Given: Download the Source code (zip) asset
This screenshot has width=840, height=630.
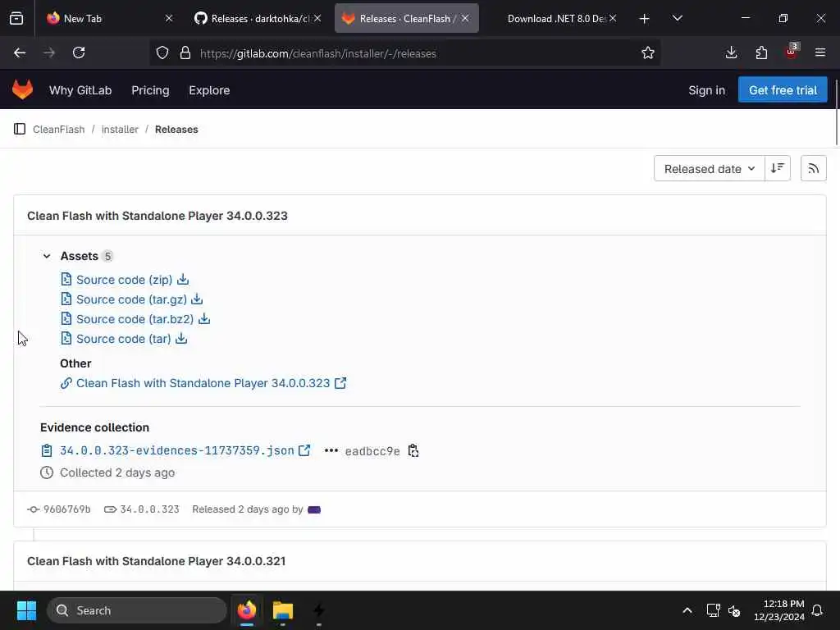Looking at the screenshot, I should coord(125,280).
